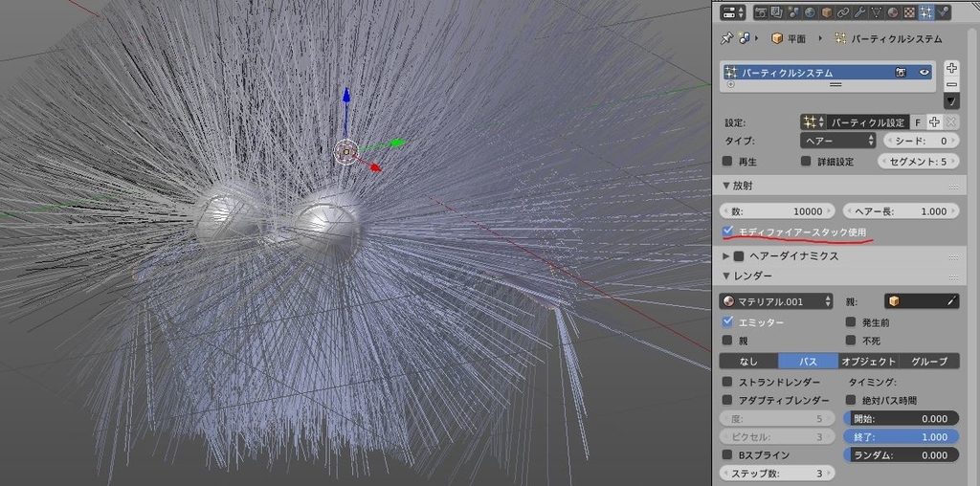Expand the ヘアーダイナミクス panel
The image size is (980, 486).
(x=726, y=256)
